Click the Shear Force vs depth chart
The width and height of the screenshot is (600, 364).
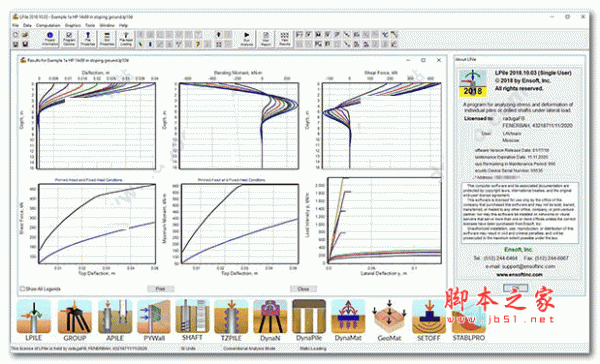tap(382, 126)
